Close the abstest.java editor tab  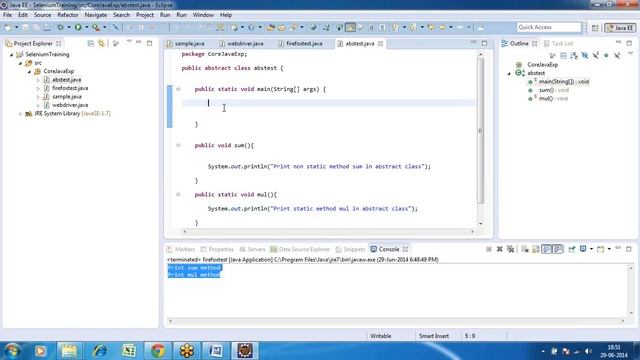[380, 43]
